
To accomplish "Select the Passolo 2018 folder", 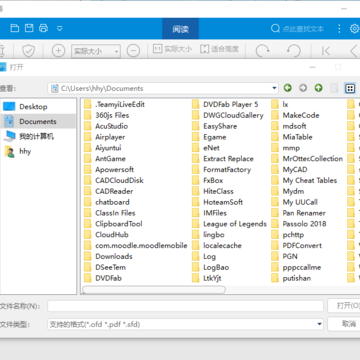I will coord(299,224).
